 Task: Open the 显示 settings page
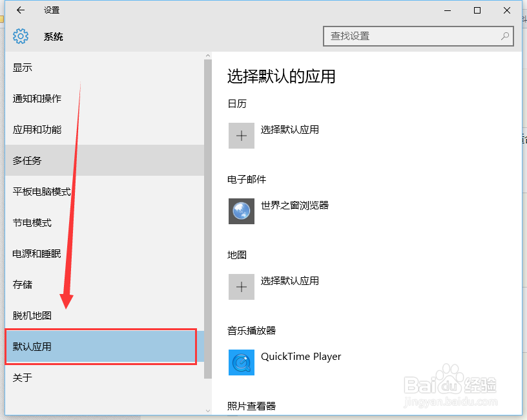click(x=105, y=68)
